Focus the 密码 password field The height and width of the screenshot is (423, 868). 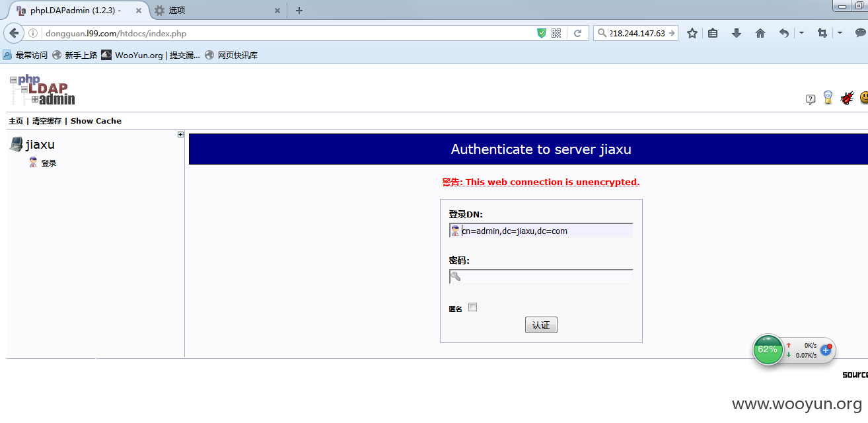coord(541,276)
